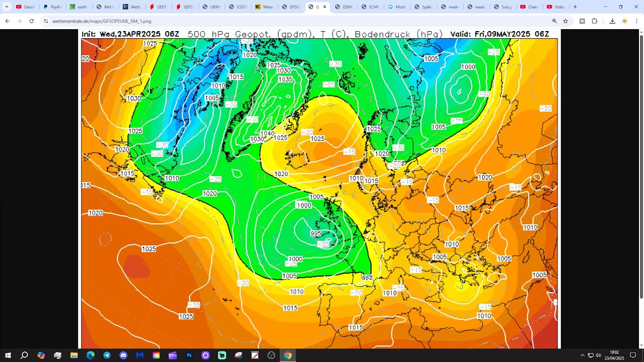This screenshot has width=644, height=362.
Task: Switch to the earth tab
Action: pos(78,7)
